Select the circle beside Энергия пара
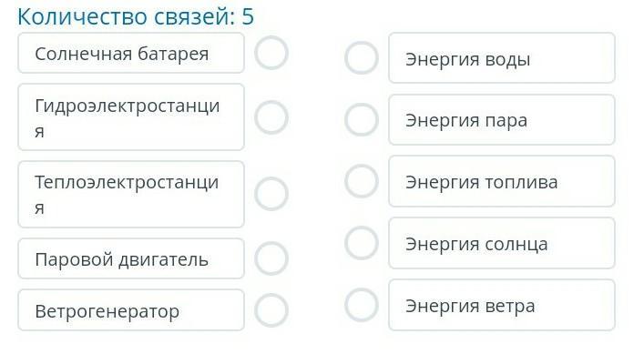This screenshot has height=354, width=644. click(x=362, y=120)
